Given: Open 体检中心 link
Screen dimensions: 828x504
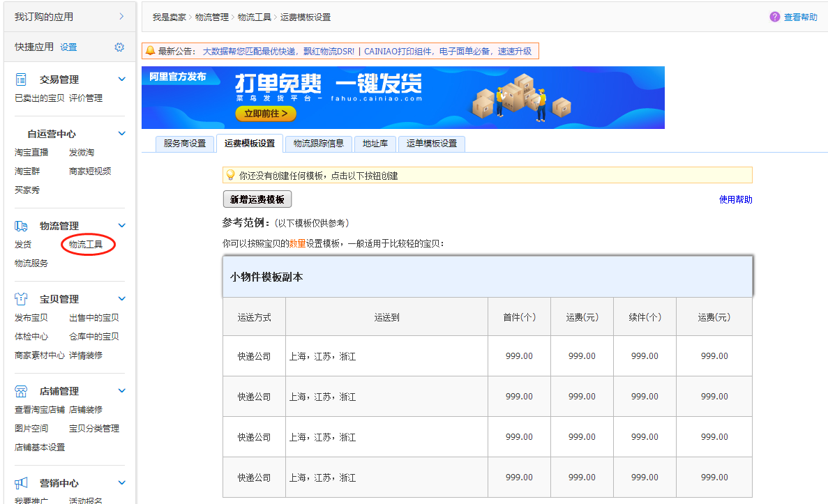Looking at the screenshot, I should (x=31, y=337).
